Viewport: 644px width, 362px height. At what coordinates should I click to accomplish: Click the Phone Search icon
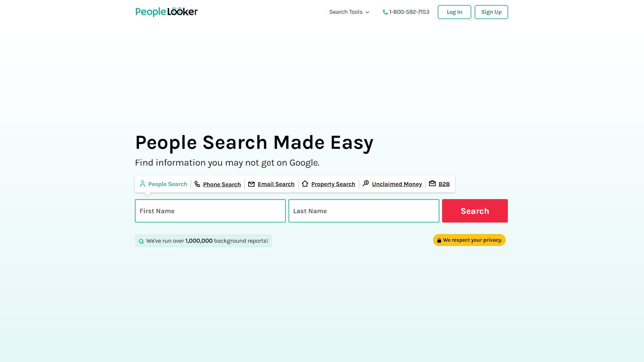[197, 183]
